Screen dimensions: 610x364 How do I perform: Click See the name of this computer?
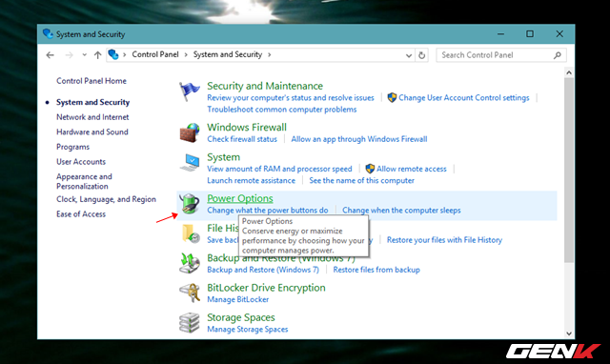click(x=362, y=180)
